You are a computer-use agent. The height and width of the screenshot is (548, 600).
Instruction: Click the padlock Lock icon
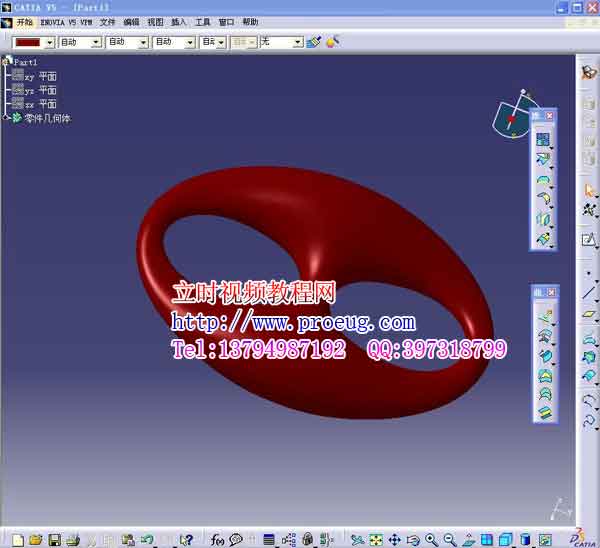308,540
